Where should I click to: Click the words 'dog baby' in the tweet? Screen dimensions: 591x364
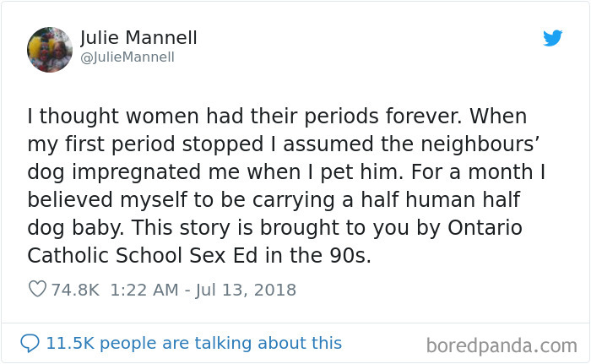click(x=78, y=228)
